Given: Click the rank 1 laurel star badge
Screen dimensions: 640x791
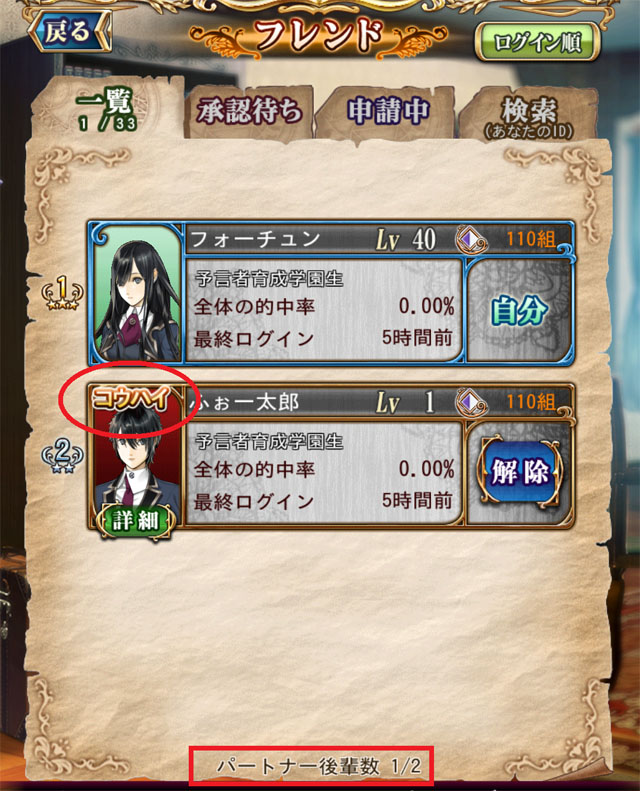Looking at the screenshot, I should (63, 294).
